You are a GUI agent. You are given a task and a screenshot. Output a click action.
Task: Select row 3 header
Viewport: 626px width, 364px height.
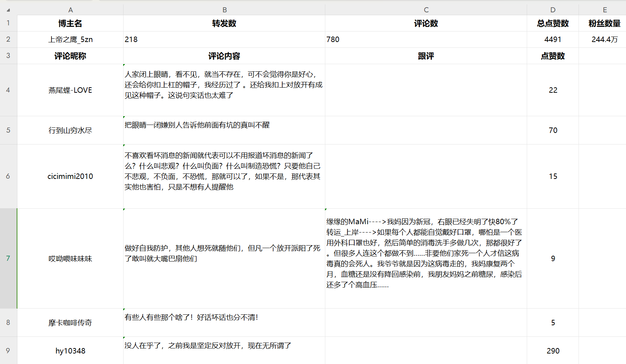point(8,56)
